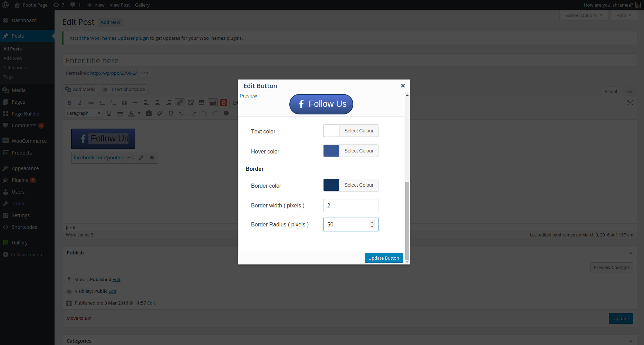Click the Hover color swatch

tap(331, 151)
